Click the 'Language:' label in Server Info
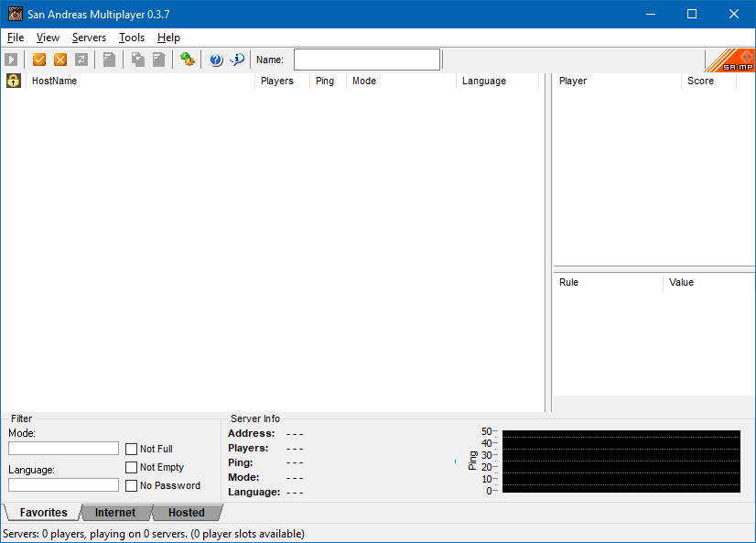This screenshot has width=756, height=543. point(254,492)
